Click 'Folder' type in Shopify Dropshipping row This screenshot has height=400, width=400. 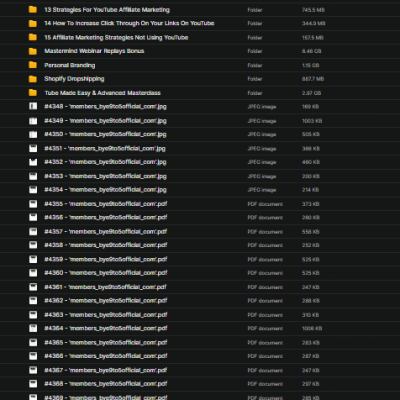(x=255, y=79)
